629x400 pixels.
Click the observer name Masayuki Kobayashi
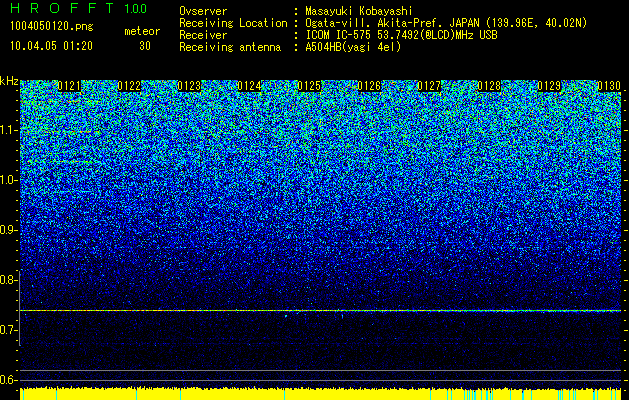[359, 11]
